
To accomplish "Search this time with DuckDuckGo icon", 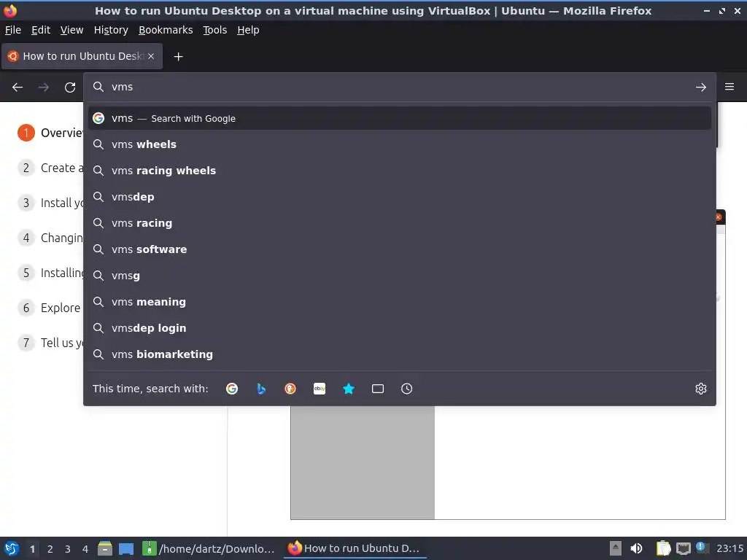I will pyautogui.click(x=290, y=389).
